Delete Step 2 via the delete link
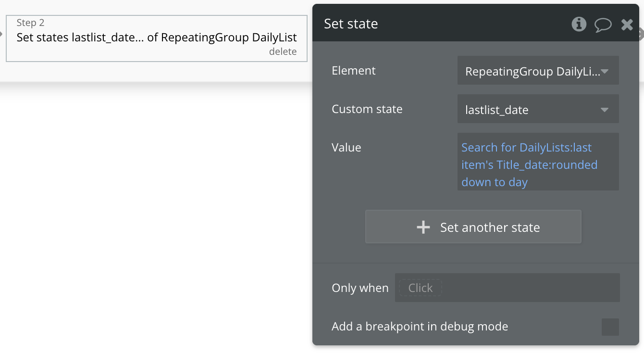This screenshot has width=644, height=354. (283, 52)
